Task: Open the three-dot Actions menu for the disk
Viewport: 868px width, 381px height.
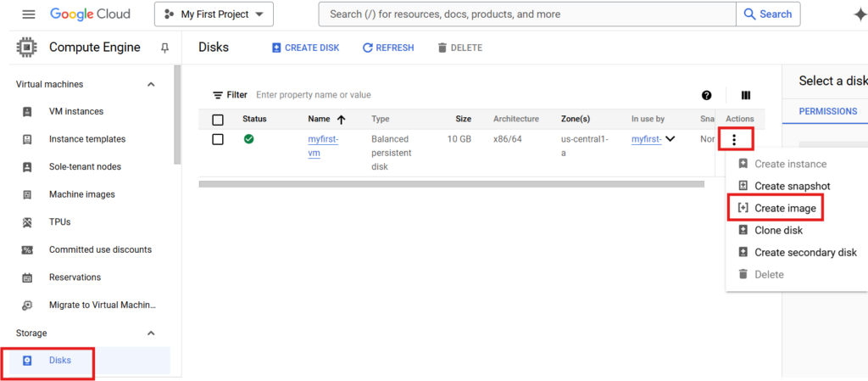Action: [734, 139]
